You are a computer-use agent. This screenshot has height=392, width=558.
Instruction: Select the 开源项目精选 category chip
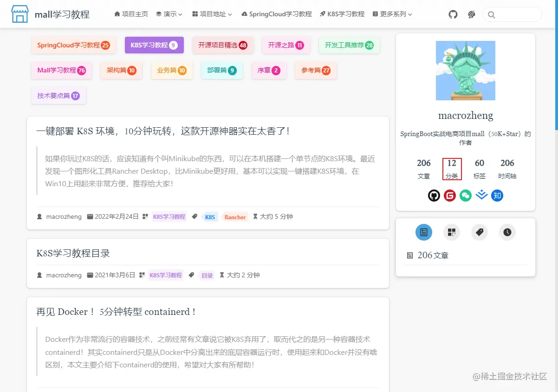pos(223,45)
